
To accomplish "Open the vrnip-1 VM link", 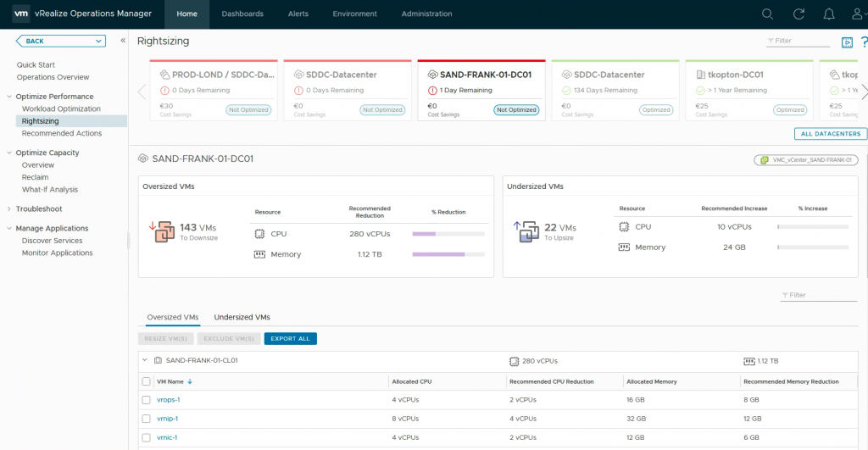I will (167, 419).
